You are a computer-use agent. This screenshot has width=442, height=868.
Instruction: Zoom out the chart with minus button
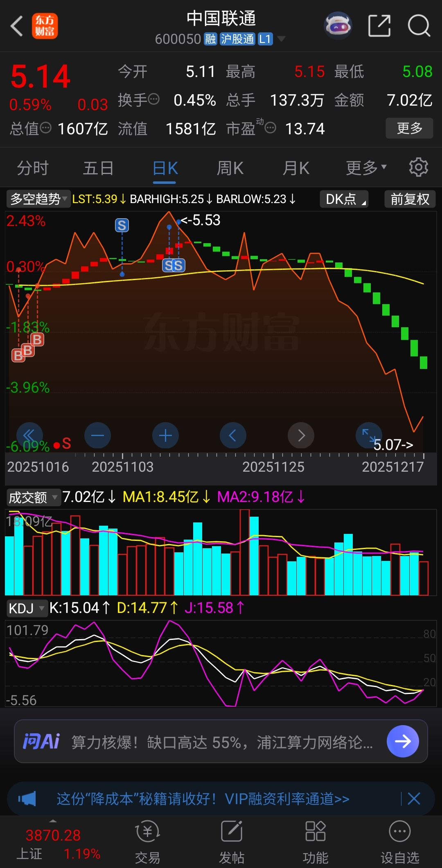97,435
